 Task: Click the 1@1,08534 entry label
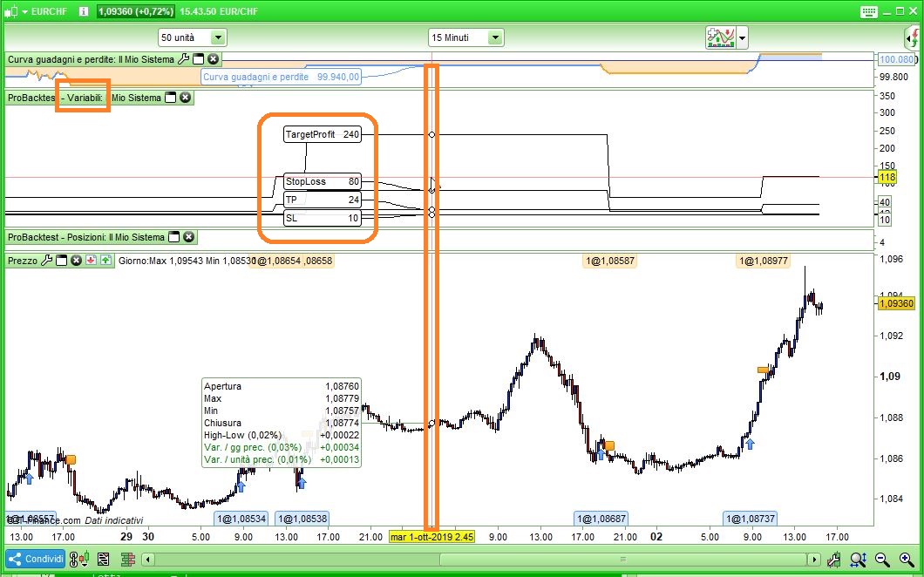click(241, 519)
